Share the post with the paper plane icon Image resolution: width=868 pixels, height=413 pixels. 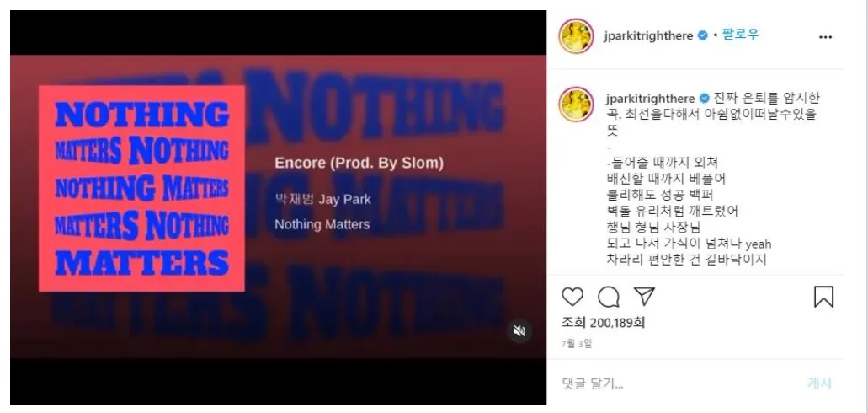tap(644, 297)
